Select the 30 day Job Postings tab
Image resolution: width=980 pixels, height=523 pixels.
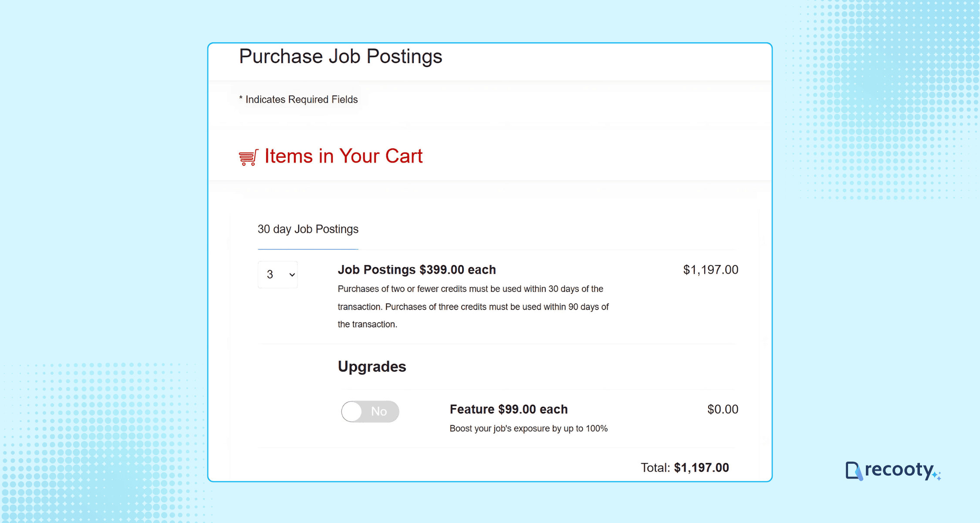click(308, 229)
